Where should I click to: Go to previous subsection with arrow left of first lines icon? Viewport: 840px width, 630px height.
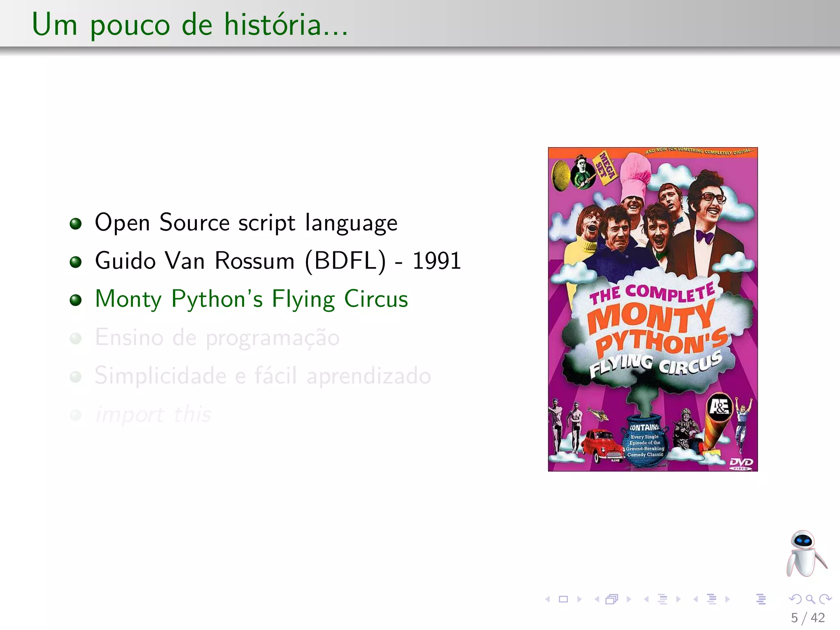[646, 599]
